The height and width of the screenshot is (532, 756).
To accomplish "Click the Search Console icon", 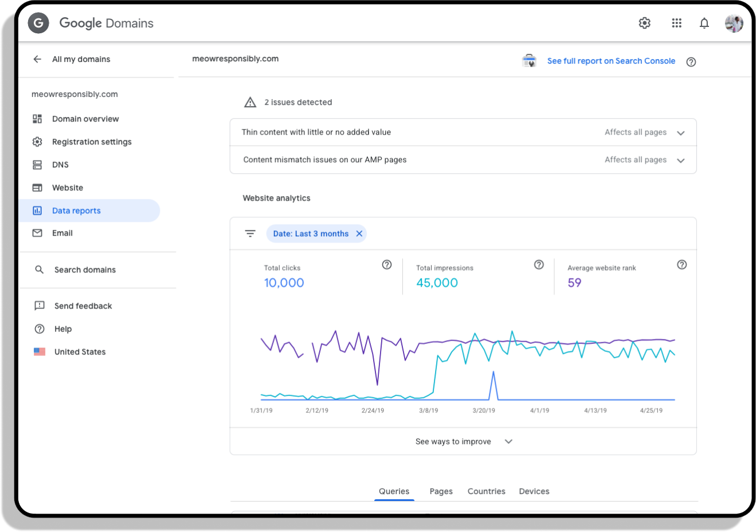I will coord(529,61).
